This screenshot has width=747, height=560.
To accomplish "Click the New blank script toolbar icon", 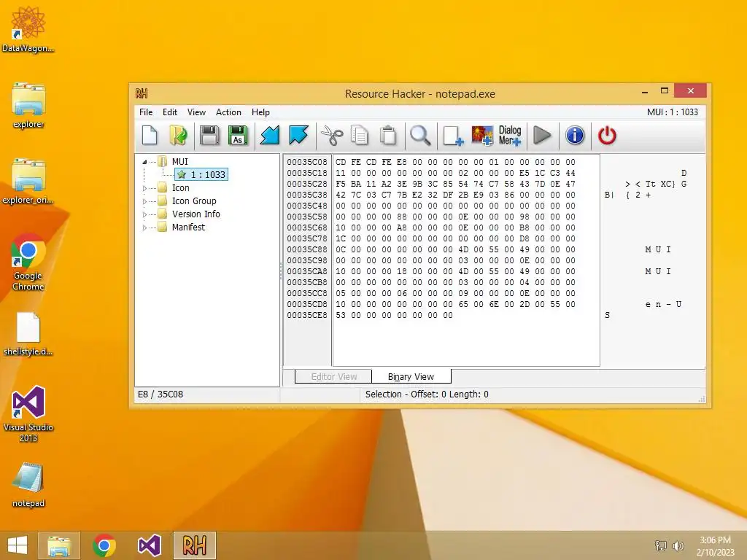I will [x=150, y=135].
